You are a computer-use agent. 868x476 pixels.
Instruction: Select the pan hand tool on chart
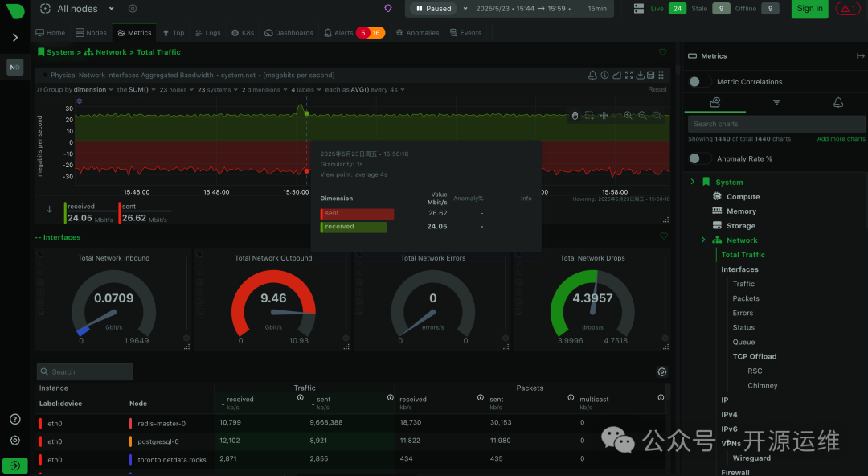(575, 115)
